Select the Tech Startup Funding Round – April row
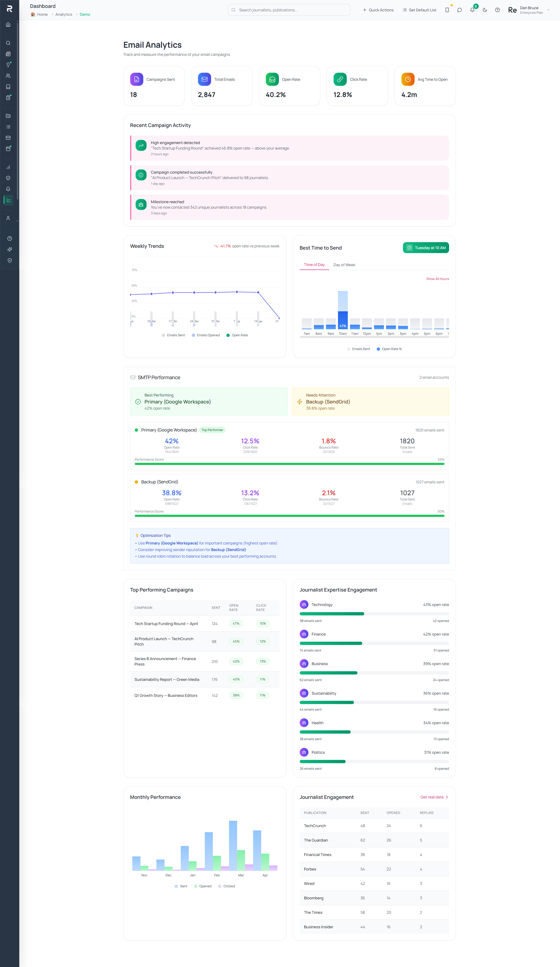This screenshot has width=560, height=967. 205,624
